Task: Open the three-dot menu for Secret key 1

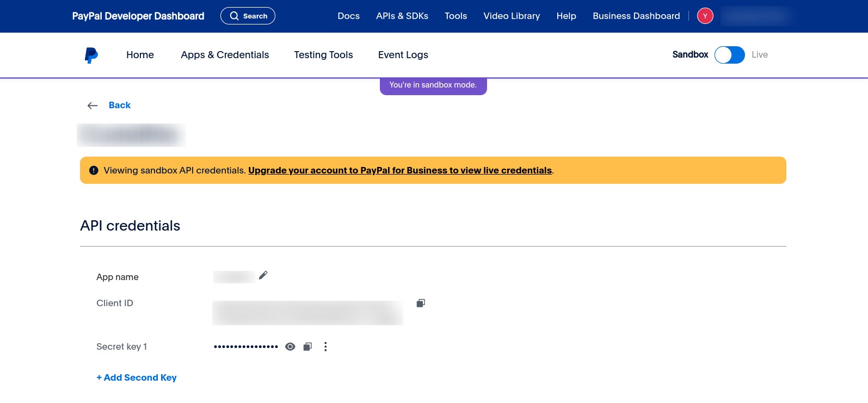Action: pos(325,346)
